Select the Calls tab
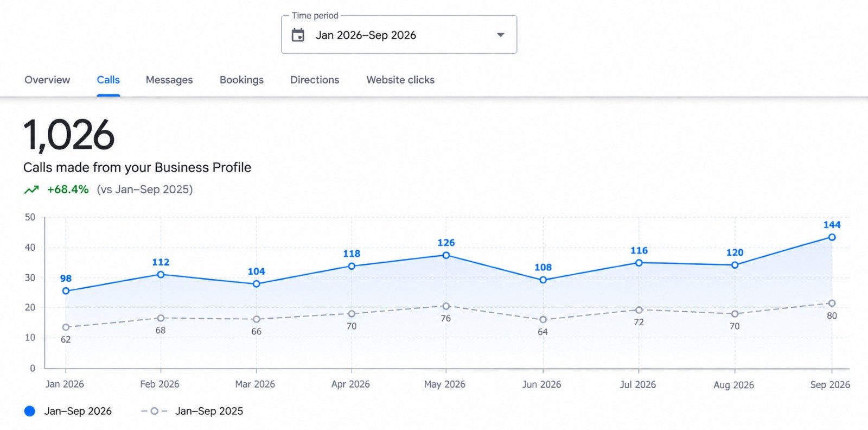The width and height of the screenshot is (868, 430). click(108, 80)
